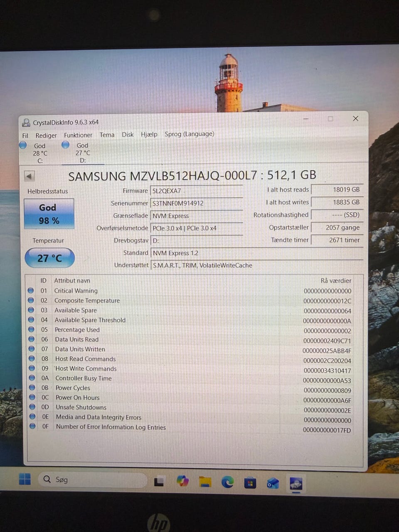
Task: Click the Composite Temperature status dot
Action: (31, 300)
